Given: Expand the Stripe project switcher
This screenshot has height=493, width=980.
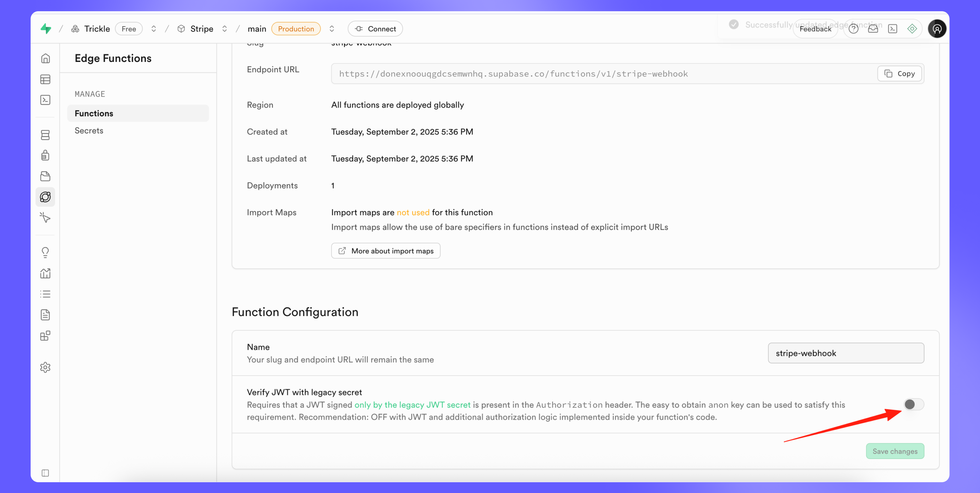Looking at the screenshot, I should click(x=225, y=29).
